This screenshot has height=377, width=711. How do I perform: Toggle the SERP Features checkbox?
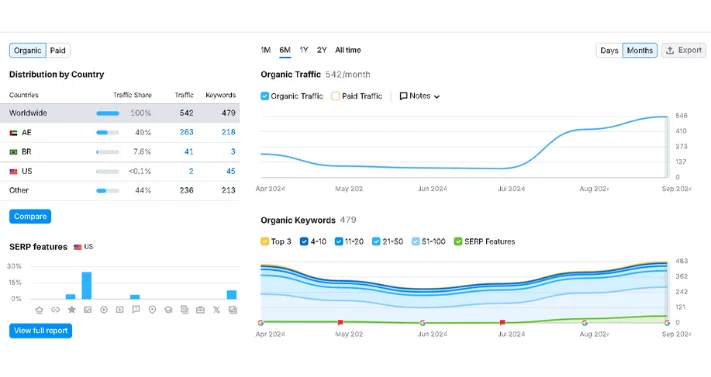[x=458, y=241]
